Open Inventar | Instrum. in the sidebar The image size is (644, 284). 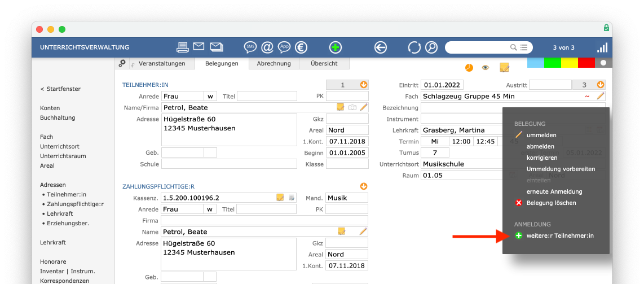[x=67, y=271]
